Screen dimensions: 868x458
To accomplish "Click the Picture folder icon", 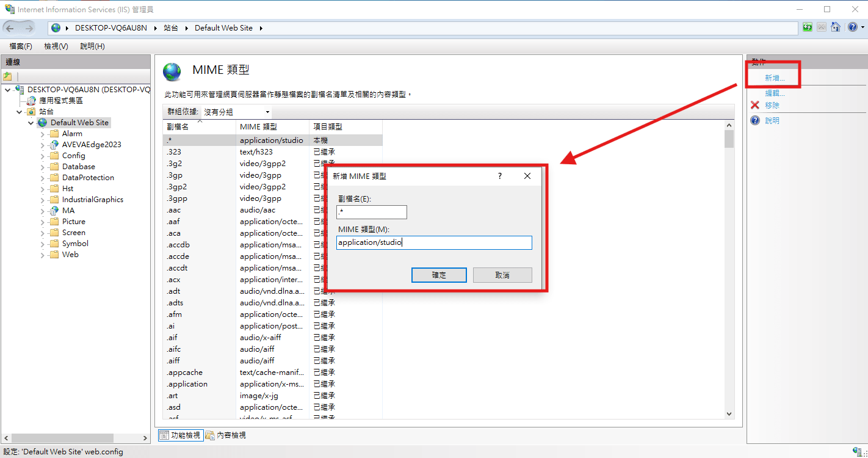I will point(54,222).
